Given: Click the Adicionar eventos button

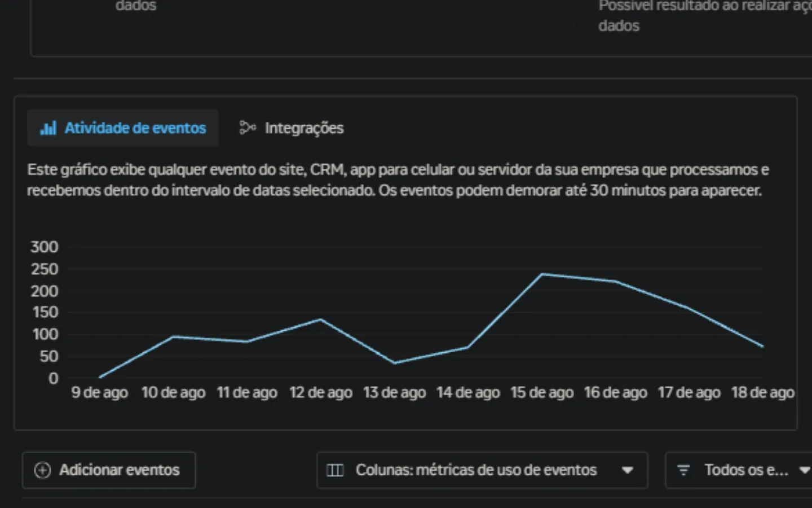Looking at the screenshot, I should point(109,470).
